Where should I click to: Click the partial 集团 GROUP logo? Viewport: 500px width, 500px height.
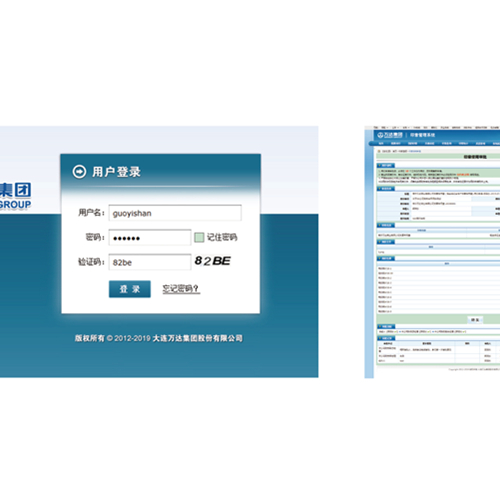(x=15, y=196)
